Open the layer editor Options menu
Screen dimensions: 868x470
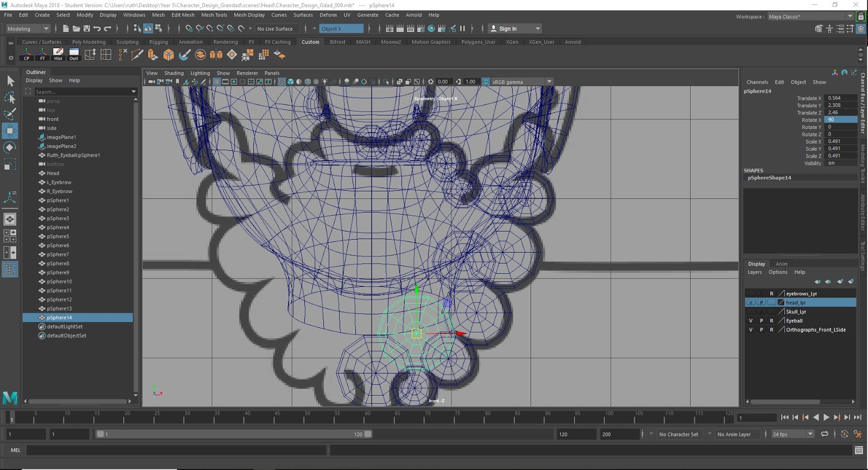click(x=778, y=272)
